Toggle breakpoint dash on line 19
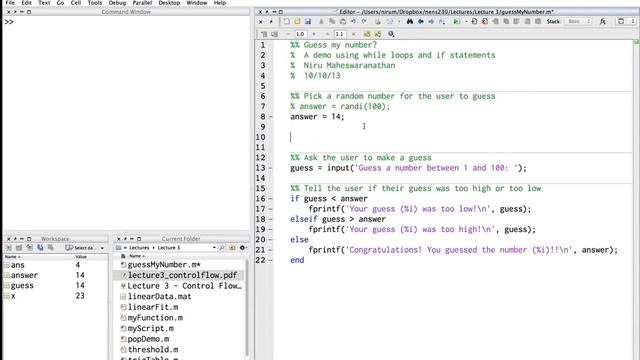 [x=270, y=229]
